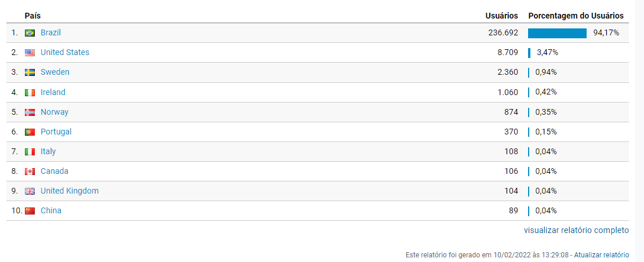Click the United States flag icon

pos(30,53)
